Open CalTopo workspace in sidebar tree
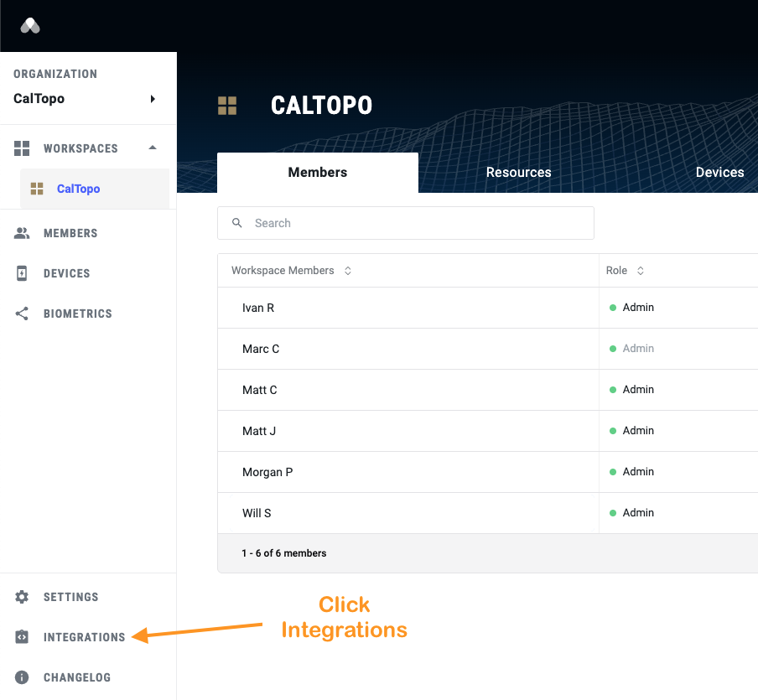Viewport: 758px width, 700px height. pyautogui.click(x=78, y=189)
